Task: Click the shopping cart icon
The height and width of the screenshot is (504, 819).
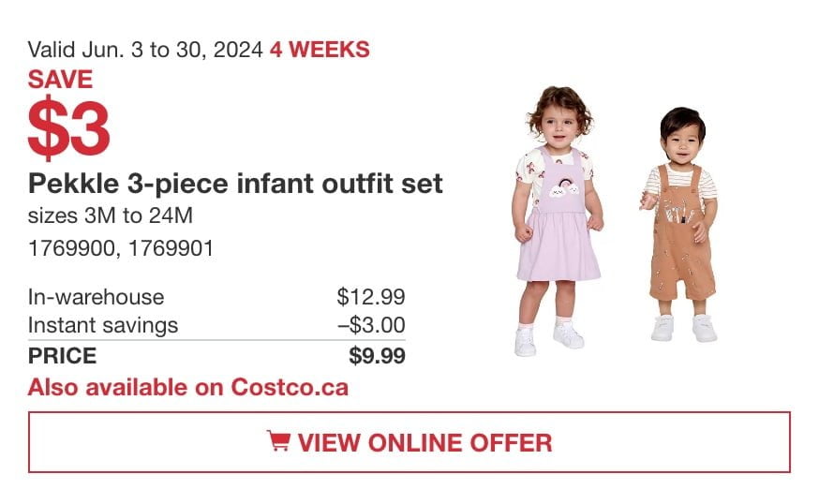Action: tap(278, 440)
